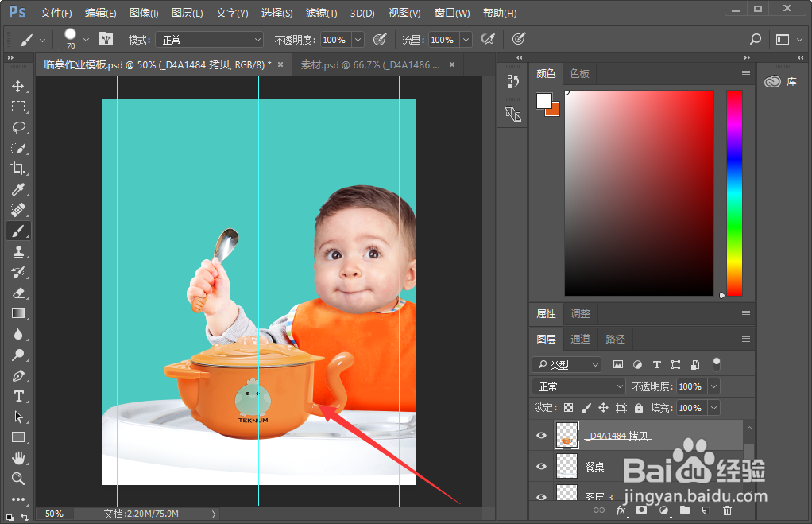Delete layer with trash icon
The image size is (812, 524).
727,510
